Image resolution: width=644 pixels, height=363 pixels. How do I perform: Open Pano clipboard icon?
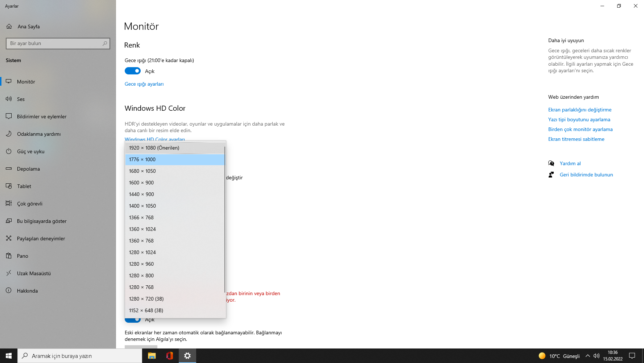tap(9, 256)
